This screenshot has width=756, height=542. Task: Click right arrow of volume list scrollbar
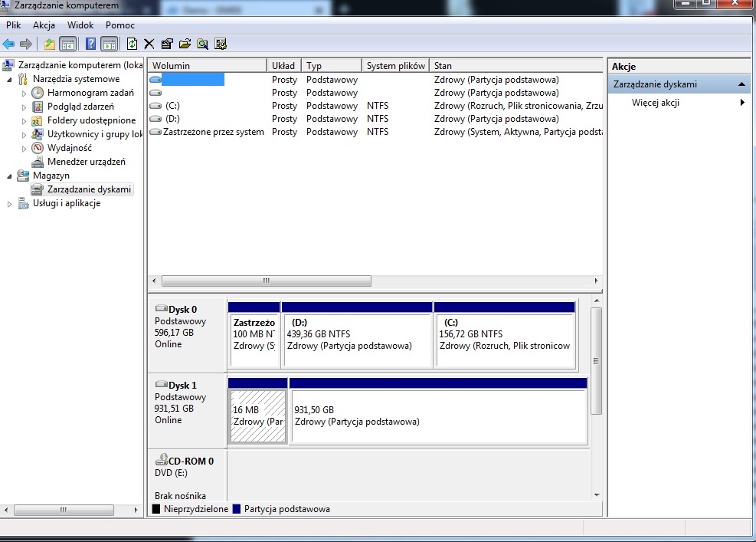(x=597, y=281)
